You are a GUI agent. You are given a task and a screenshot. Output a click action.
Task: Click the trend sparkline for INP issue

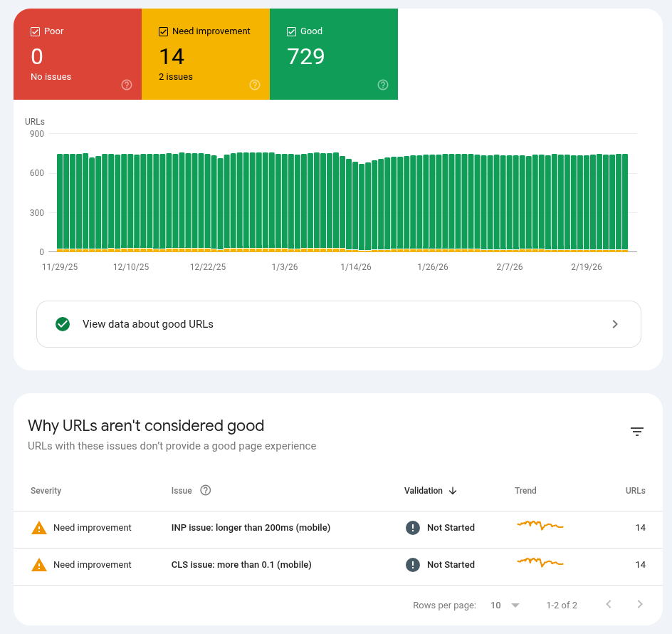click(x=540, y=526)
